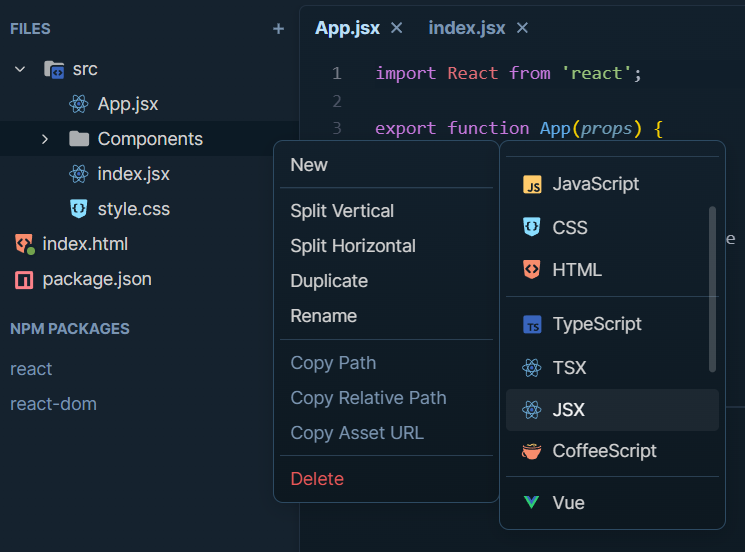745x552 pixels.
Task: Choose Copy Relative Path menu entry
Action: coord(386,398)
